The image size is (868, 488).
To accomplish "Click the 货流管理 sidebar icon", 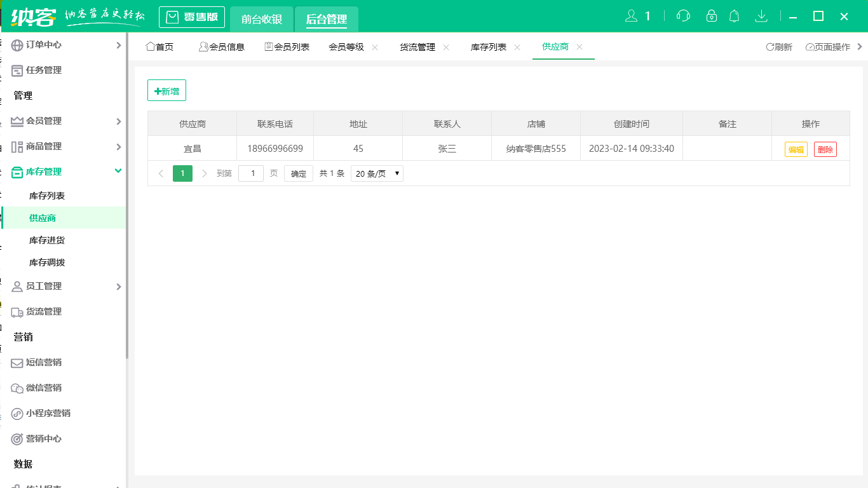I will (x=17, y=311).
